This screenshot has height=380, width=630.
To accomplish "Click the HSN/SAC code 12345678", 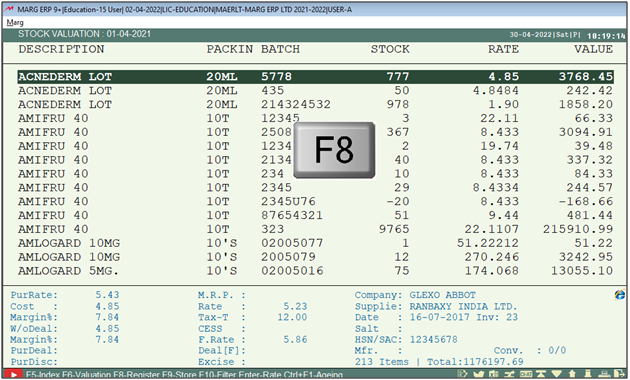I will pyautogui.click(x=434, y=340).
